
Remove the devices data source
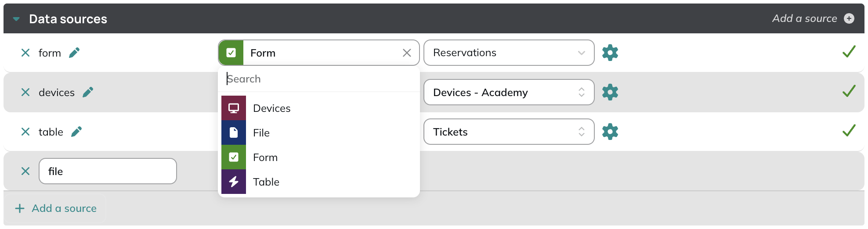[25, 92]
